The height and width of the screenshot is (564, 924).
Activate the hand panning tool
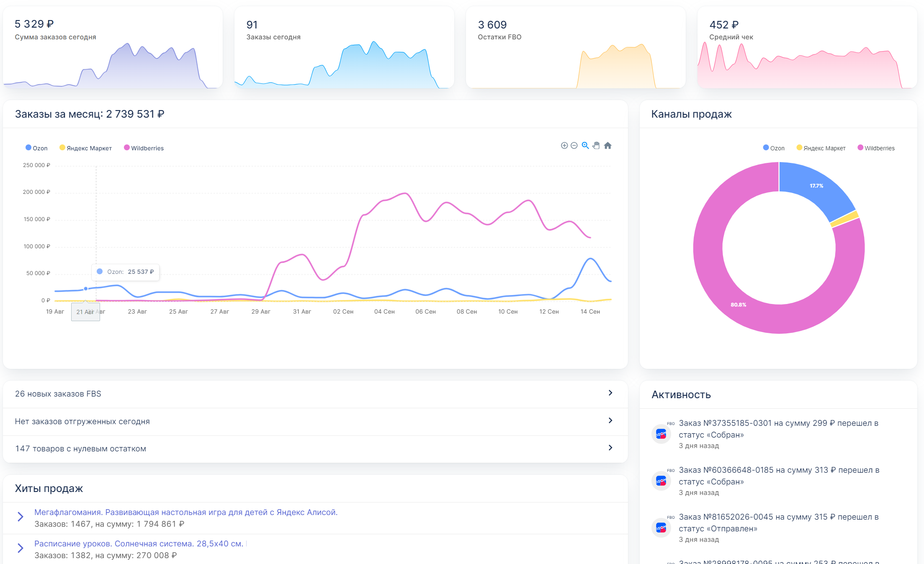(x=596, y=146)
